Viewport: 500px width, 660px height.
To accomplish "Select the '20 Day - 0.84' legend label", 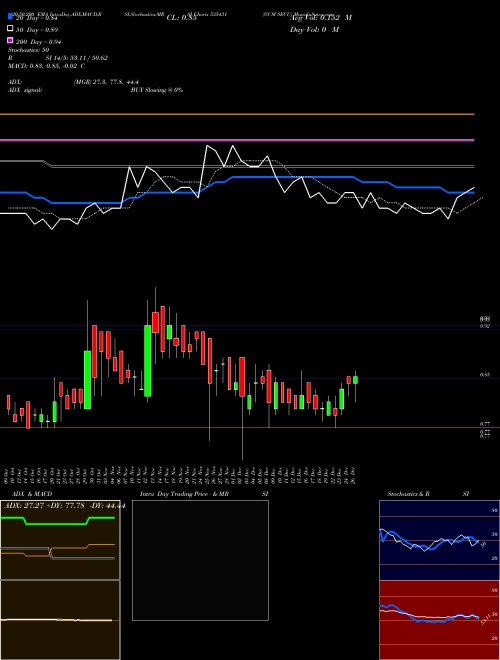I will click(37, 18).
